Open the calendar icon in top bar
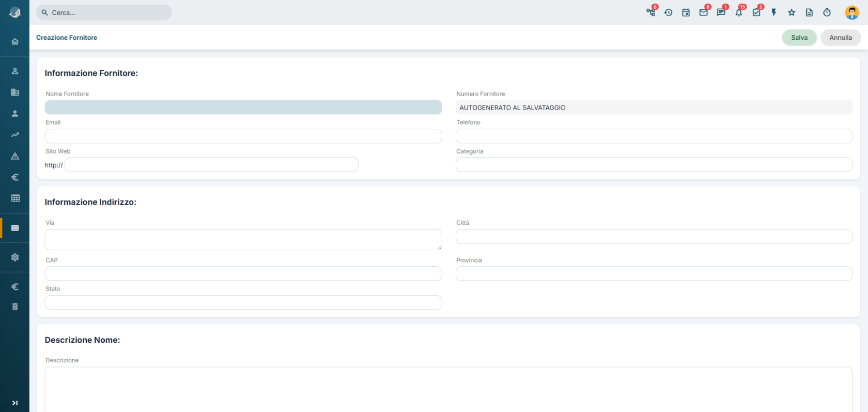This screenshot has width=868, height=412. (686, 12)
